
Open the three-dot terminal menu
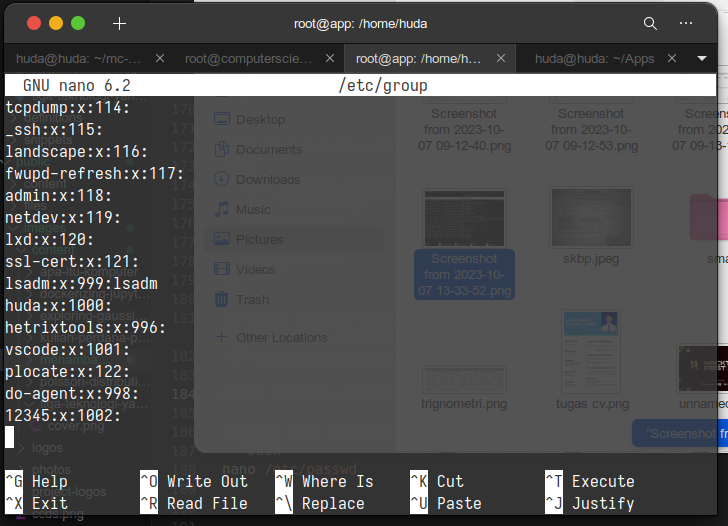(x=686, y=23)
